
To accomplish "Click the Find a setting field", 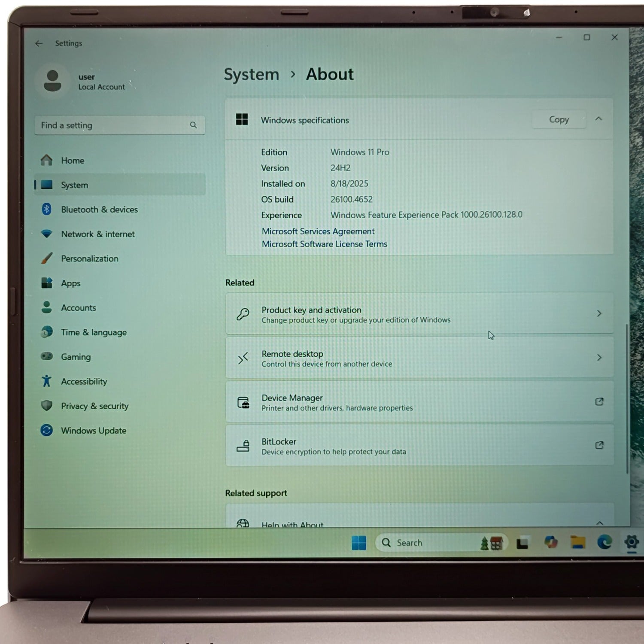I will tap(112, 125).
